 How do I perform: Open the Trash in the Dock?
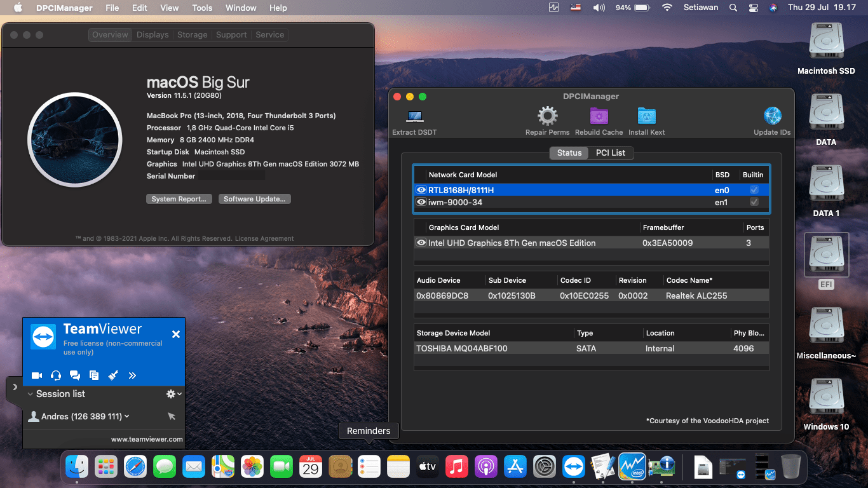pos(791,468)
